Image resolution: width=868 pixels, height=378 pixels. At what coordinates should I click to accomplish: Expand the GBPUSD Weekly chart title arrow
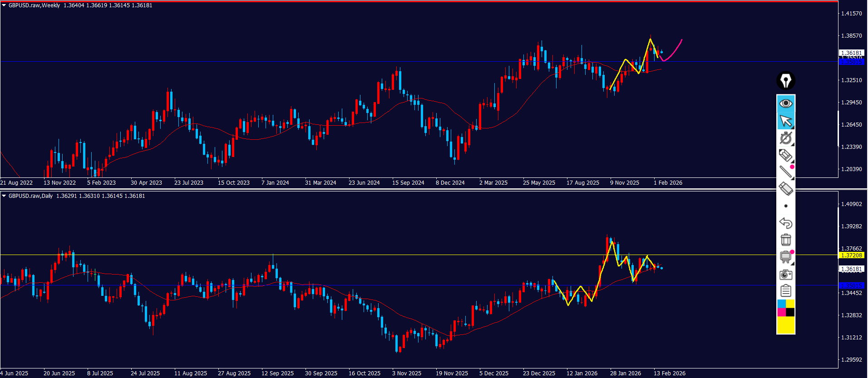(4, 5)
